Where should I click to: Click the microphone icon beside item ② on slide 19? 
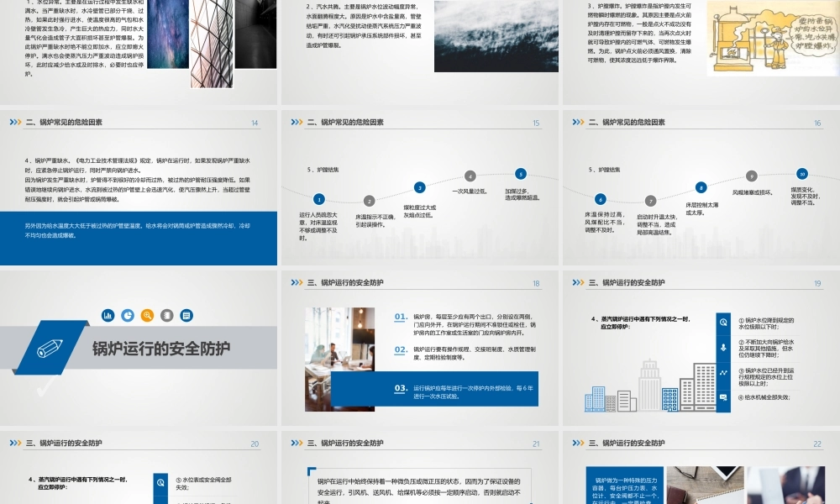tap(724, 348)
